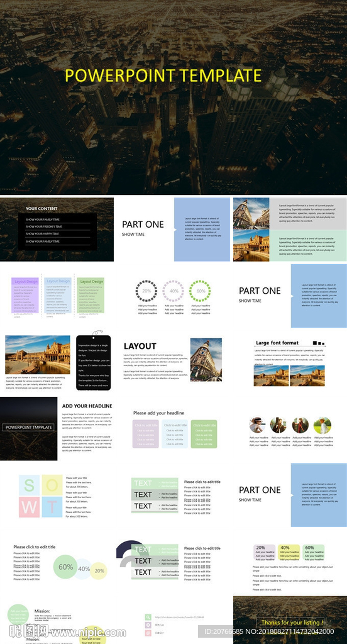Viewport: 347px width, 644px height.
Task: Click the POWERPOINT TMPPLATE outlined label
Action: 29,427
